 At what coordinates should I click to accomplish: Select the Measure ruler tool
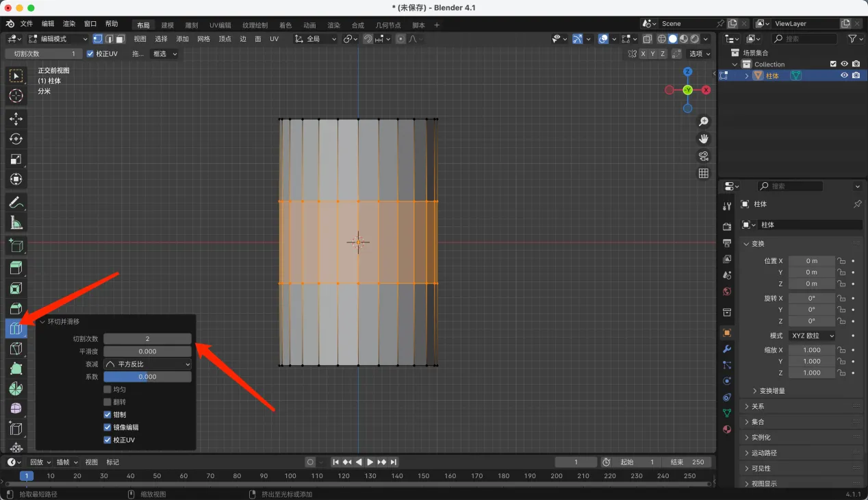coord(16,223)
